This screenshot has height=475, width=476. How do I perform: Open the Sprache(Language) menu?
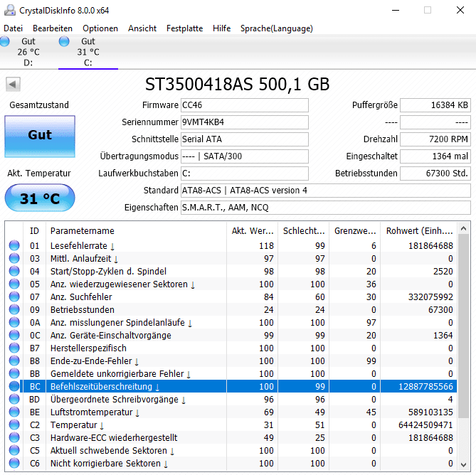(276, 28)
